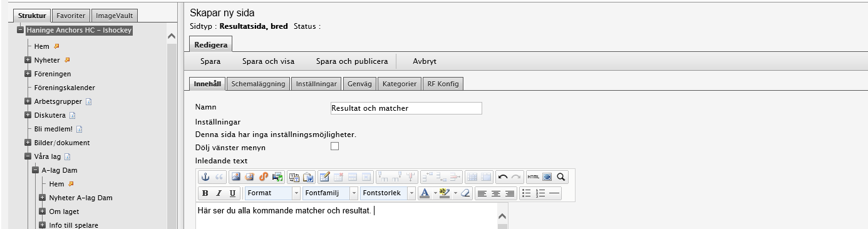Open the Fontstorlek dropdown
The image size is (868, 229).
[388, 193]
